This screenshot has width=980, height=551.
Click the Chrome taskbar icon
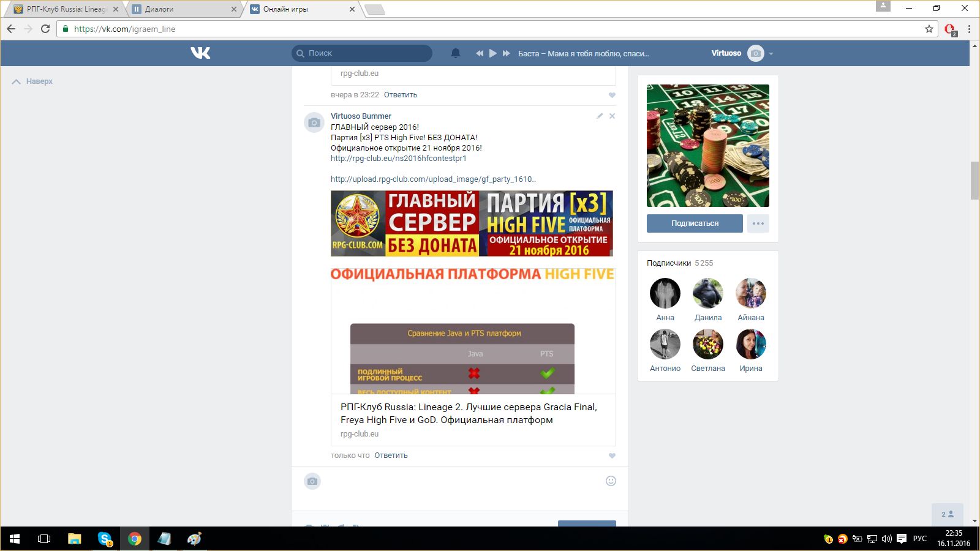pos(135,539)
